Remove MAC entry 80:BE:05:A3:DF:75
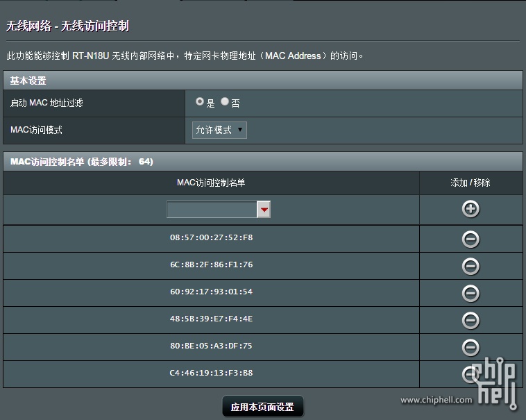Screen dimensions: 526x420 click(470, 347)
